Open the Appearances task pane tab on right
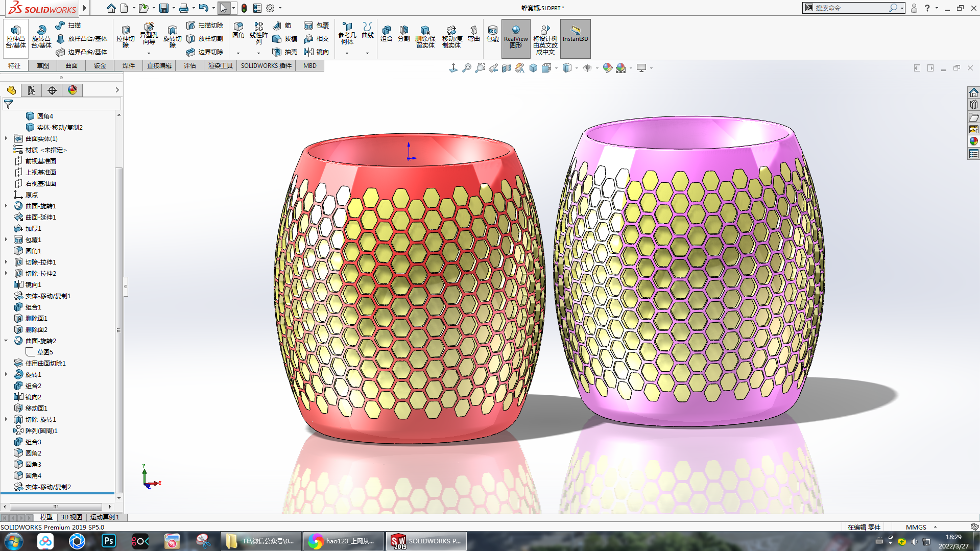Screen dimensions: 980x551 tap(973, 141)
